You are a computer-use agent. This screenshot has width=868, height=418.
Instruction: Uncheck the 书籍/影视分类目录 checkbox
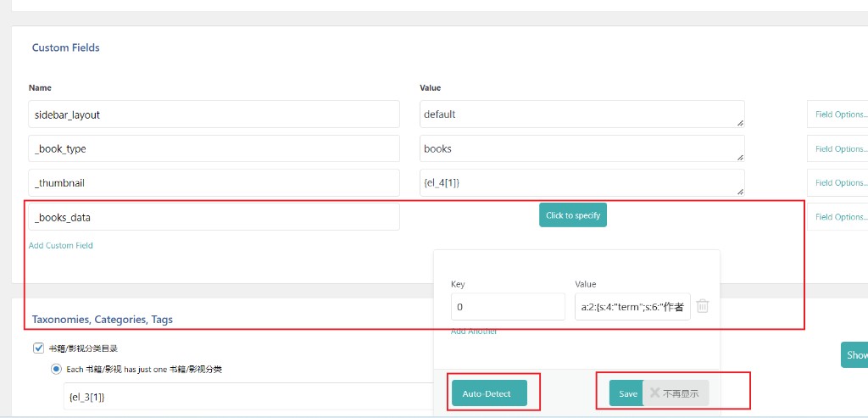[38, 348]
